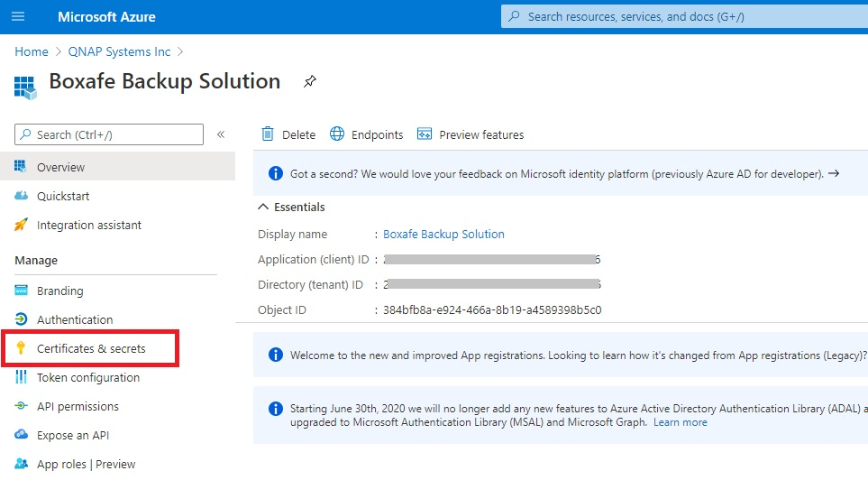Open Preview features in the toolbar
Viewport: 868px width, 480px height.
point(481,134)
